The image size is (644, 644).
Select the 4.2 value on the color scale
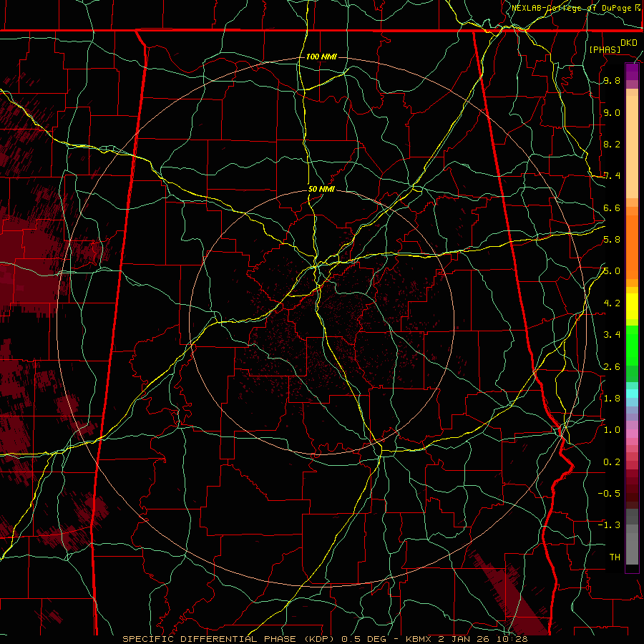click(x=612, y=303)
